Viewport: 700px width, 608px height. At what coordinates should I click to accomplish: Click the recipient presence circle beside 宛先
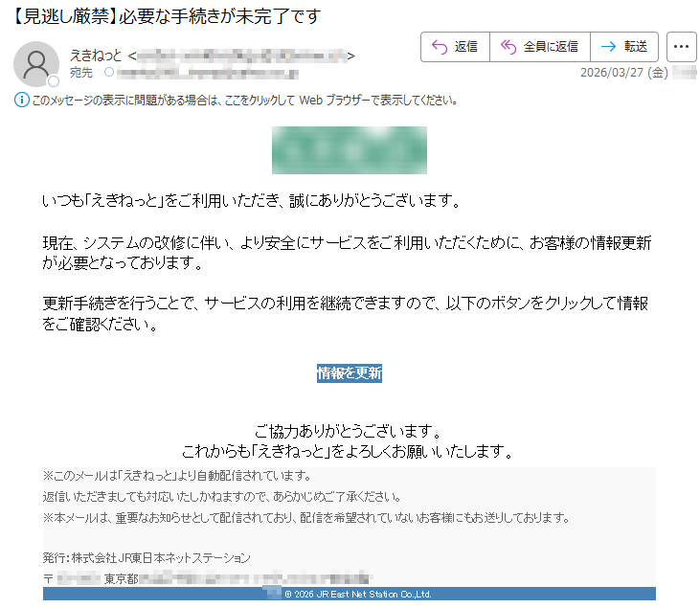pyautogui.click(x=108, y=73)
